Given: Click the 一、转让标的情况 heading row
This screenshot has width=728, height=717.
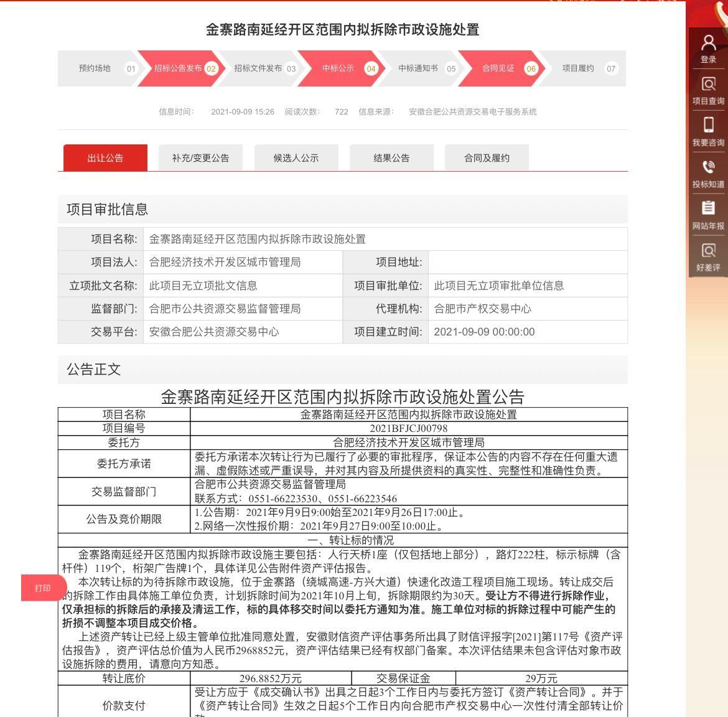Looking at the screenshot, I should point(343,540).
